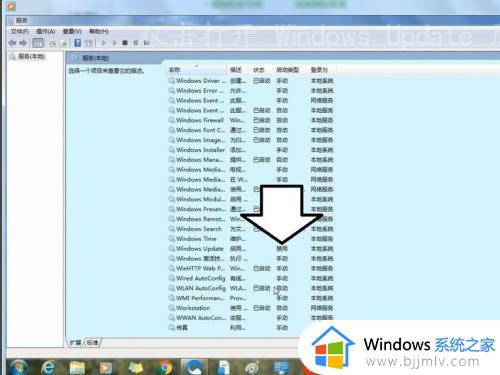Launch Google Chrome from the taskbar
The height and width of the screenshot is (375, 500).
tap(165, 368)
